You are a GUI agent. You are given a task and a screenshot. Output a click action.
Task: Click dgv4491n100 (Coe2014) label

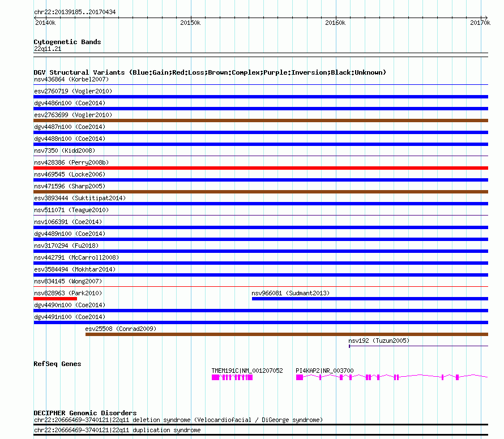pos(70,317)
